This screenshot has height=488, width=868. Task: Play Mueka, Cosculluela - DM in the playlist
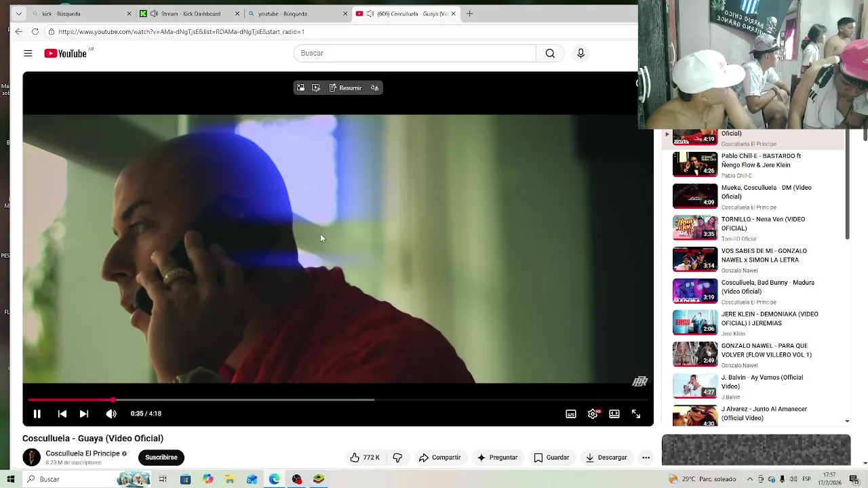click(x=753, y=197)
